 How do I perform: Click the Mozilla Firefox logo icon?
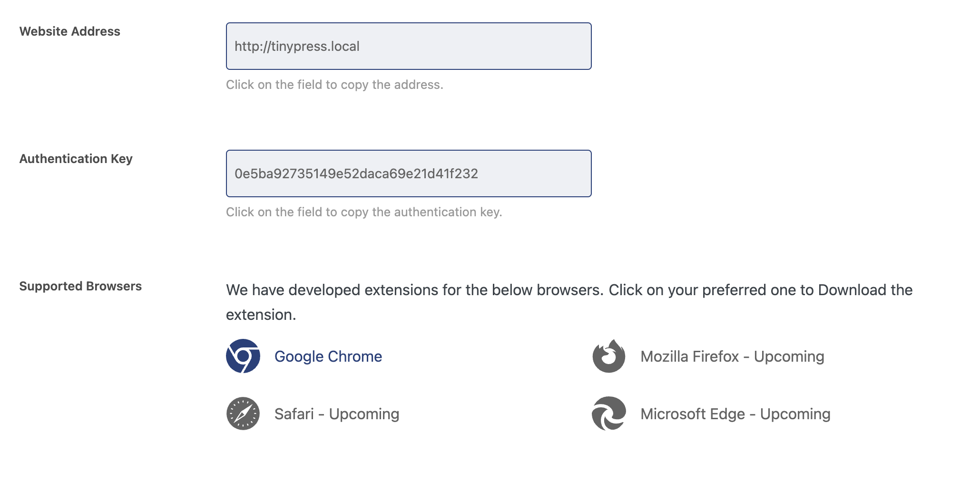point(609,356)
